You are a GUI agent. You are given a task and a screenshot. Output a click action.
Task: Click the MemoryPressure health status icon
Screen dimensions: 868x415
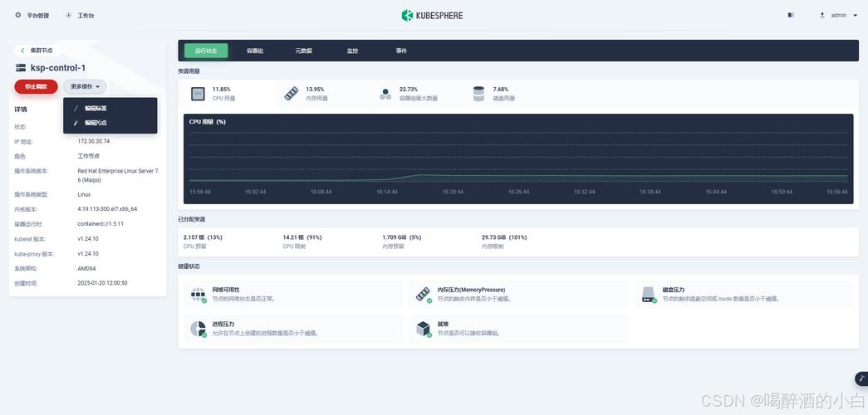pyautogui.click(x=423, y=294)
